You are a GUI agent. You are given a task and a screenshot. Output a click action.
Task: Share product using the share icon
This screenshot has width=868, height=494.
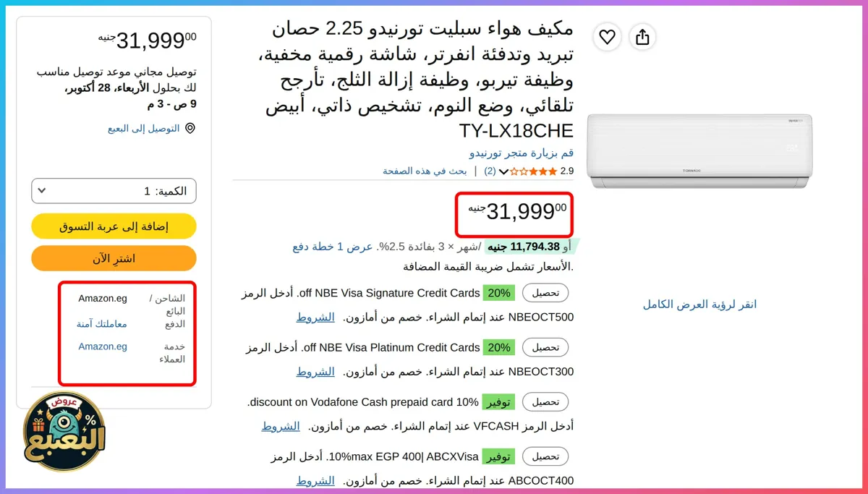point(642,37)
